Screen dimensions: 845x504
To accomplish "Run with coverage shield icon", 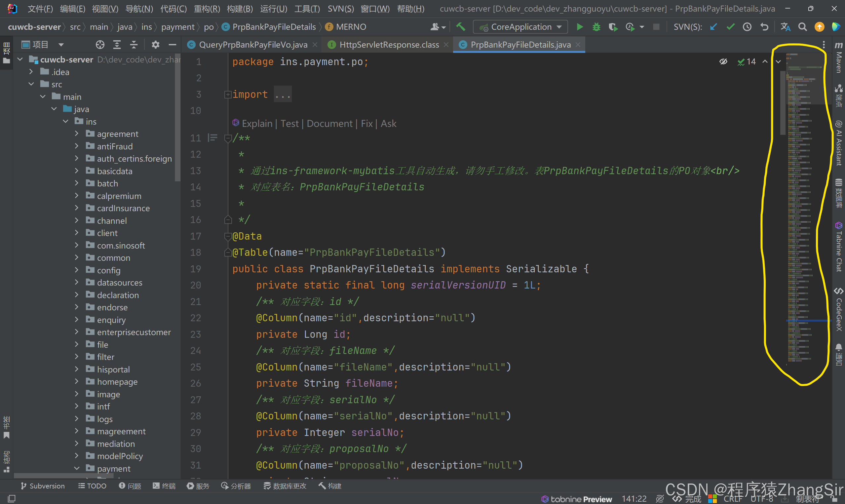I will click(613, 27).
